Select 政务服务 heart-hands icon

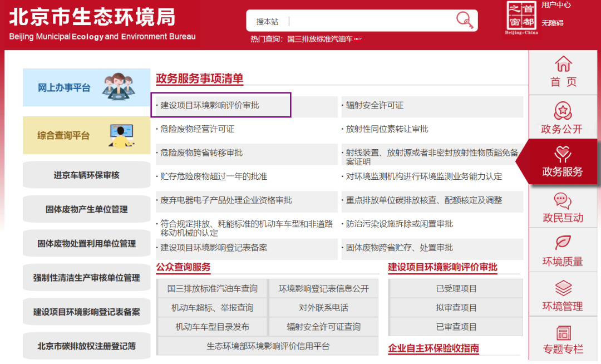pyautogui.click(x=563, y=154)
